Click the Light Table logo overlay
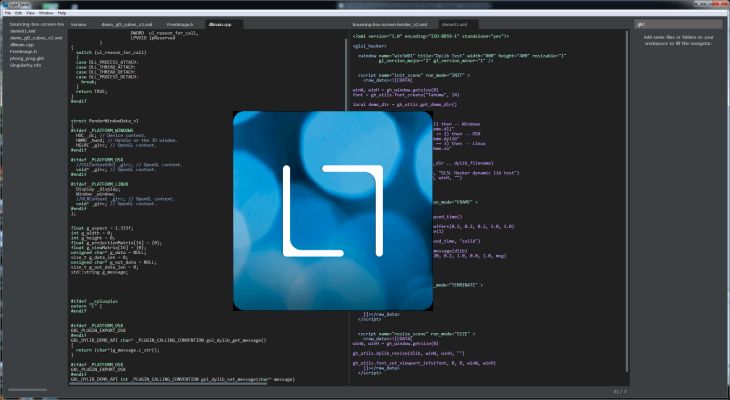Screen dimensions: 730x400 [x=333, y=210]
